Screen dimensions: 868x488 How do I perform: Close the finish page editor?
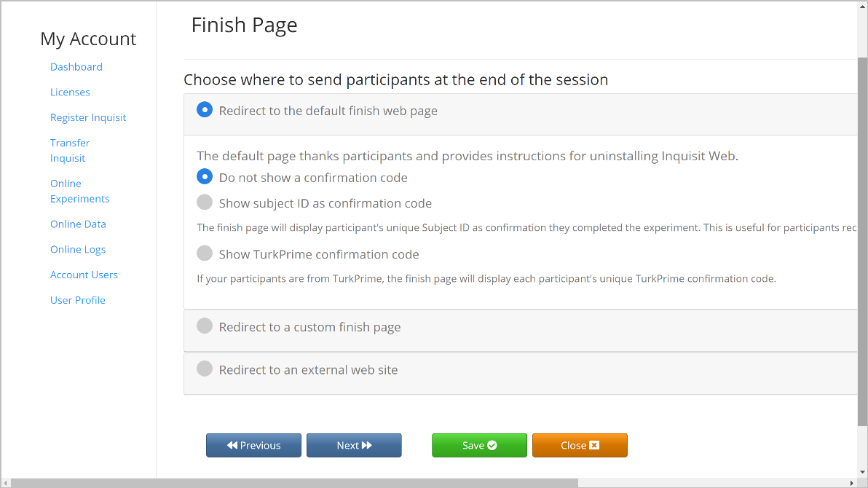click(x=580, y=445)
